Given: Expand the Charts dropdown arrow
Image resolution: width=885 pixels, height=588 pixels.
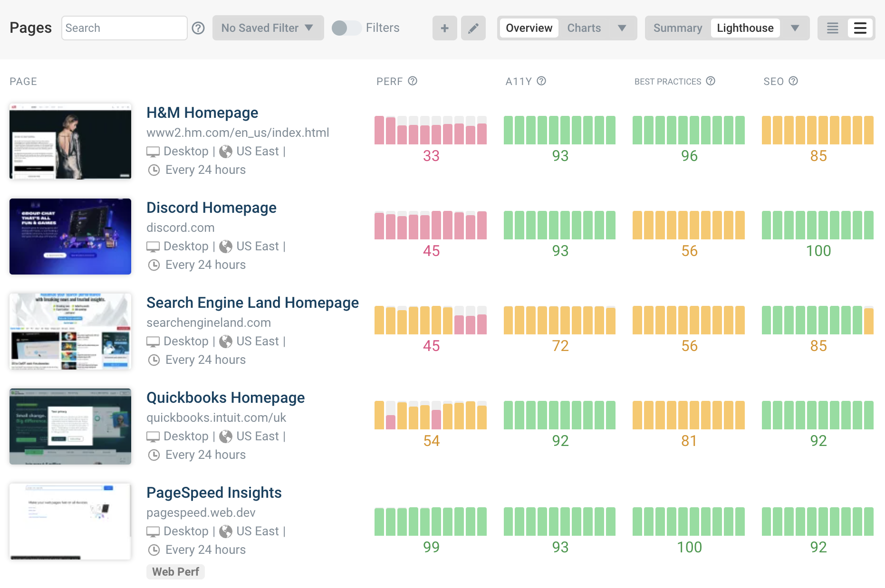Looking at the screenshot, I should 622,28.
